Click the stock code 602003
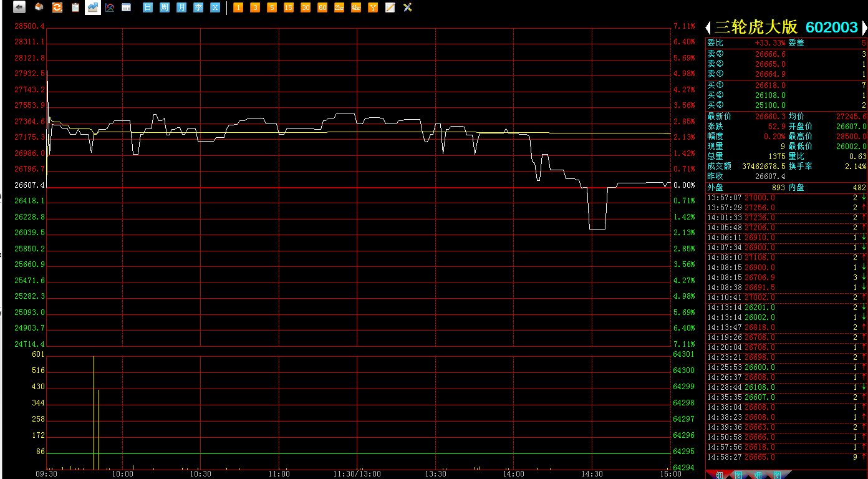The width and height of the screenshot is (868, 479). [832, 27]
